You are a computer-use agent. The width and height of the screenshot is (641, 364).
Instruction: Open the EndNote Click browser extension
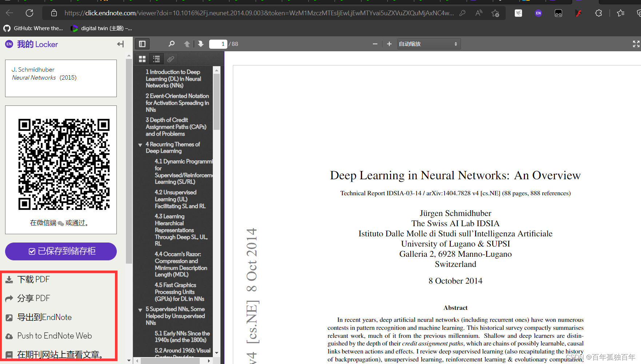[x=538, y=13]
